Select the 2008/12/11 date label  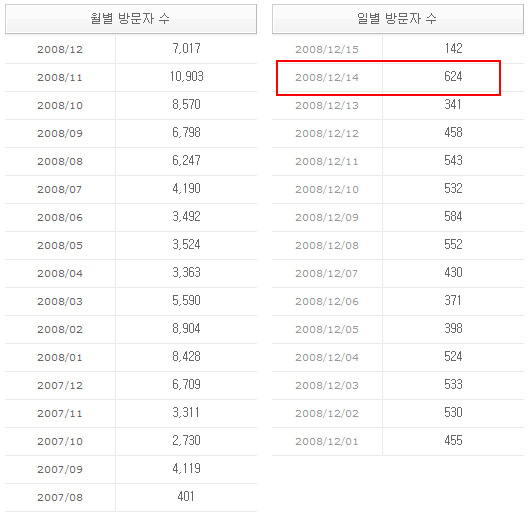coord(327,162)
